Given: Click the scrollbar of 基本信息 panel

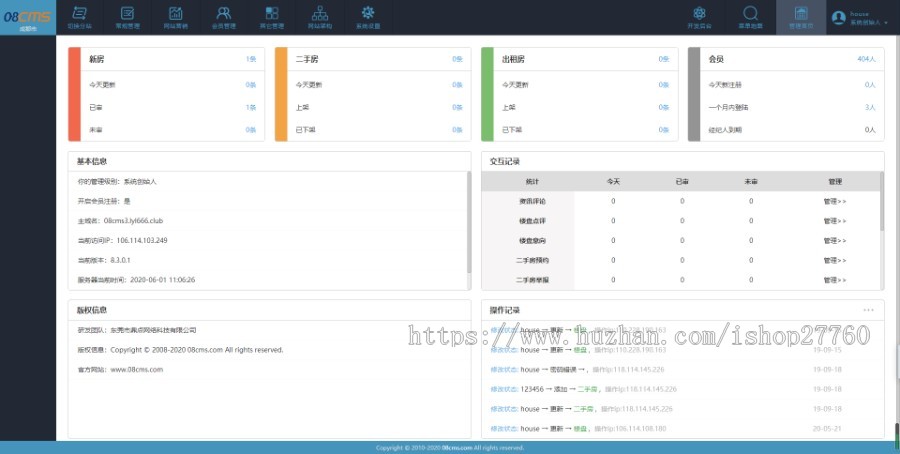Looking at the screenshot, I should [469, 223].
